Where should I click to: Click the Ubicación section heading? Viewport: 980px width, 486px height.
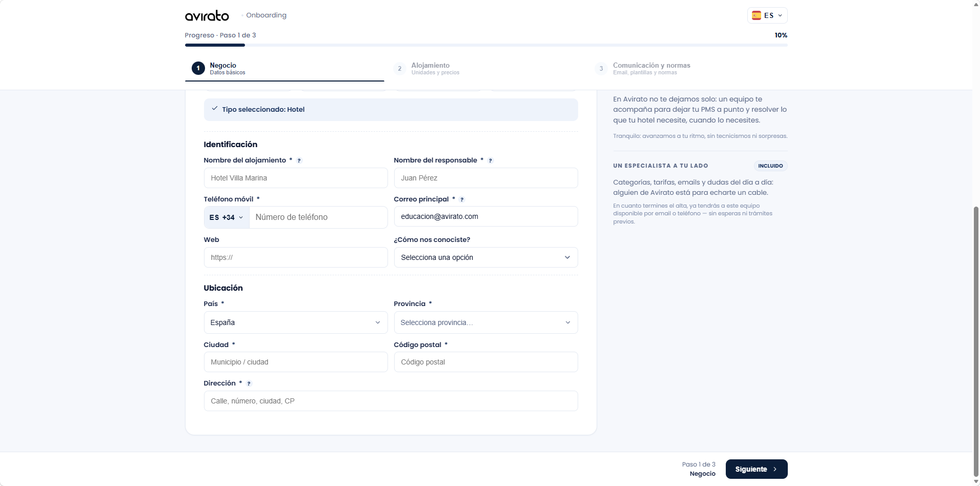click(223, 288)
